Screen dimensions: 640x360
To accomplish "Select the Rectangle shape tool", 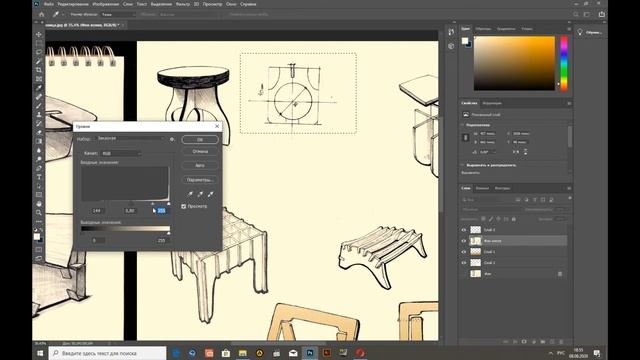I will coord(39,195).
